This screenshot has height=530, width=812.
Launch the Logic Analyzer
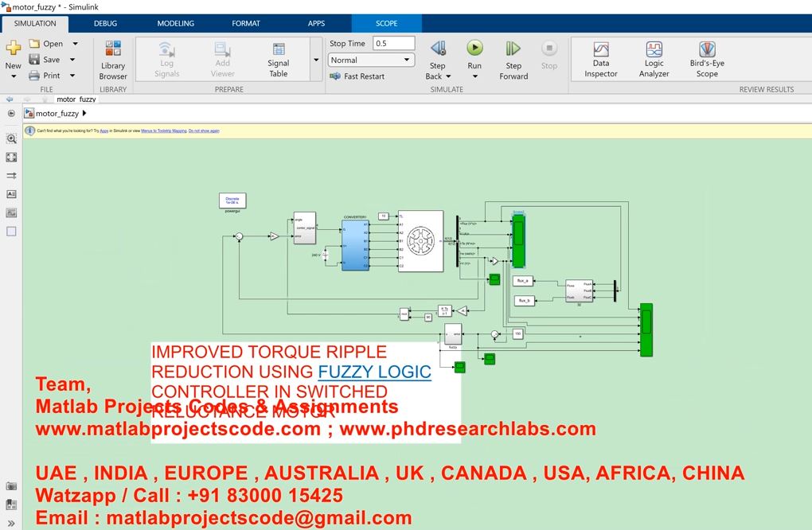click(x=654, y=60)
